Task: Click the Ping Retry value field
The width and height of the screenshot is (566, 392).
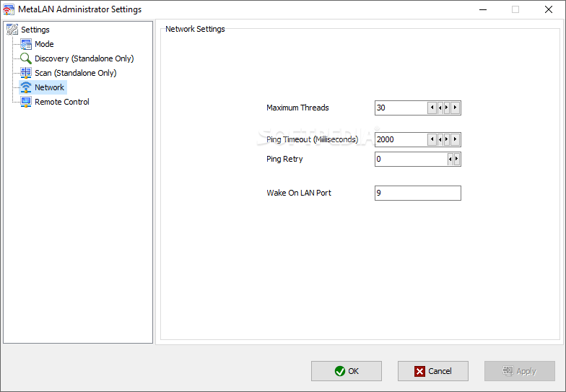Action: point(412,159)
